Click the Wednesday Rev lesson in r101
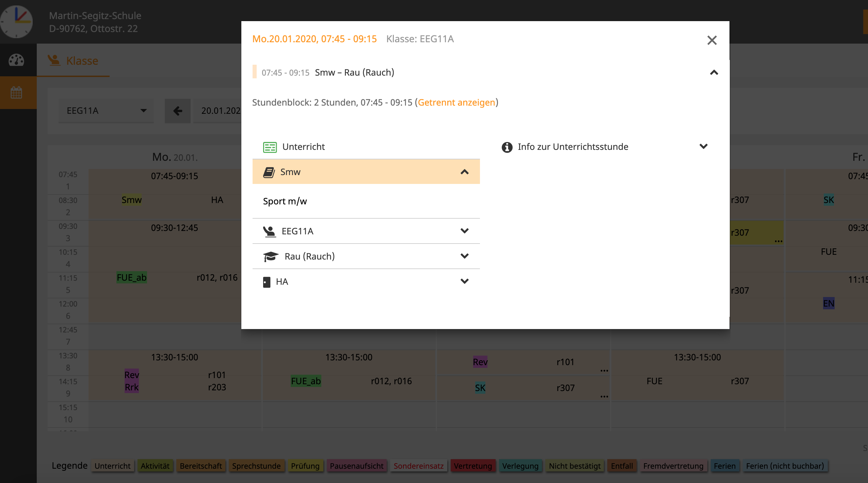The height and width of the screenshot is (483, 868). [480, 362]
